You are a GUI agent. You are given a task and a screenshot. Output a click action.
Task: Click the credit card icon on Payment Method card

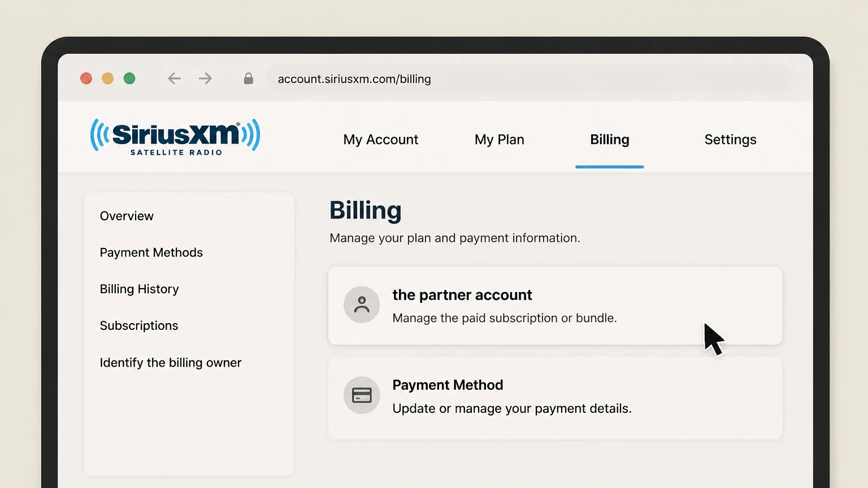click(362, 395)
